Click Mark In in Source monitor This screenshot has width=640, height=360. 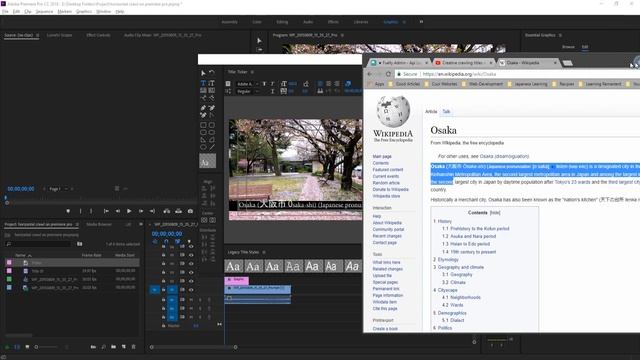(80, 211)
